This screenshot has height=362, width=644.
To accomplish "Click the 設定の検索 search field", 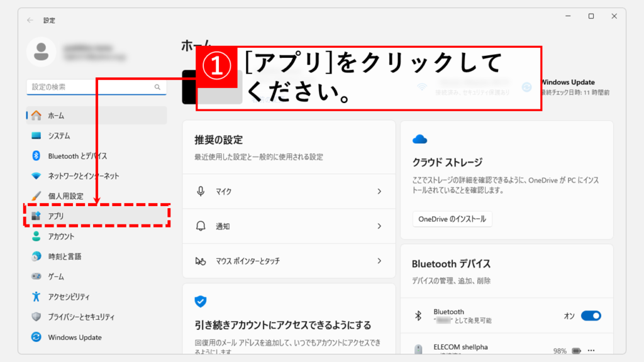I will tap(91, 87).
